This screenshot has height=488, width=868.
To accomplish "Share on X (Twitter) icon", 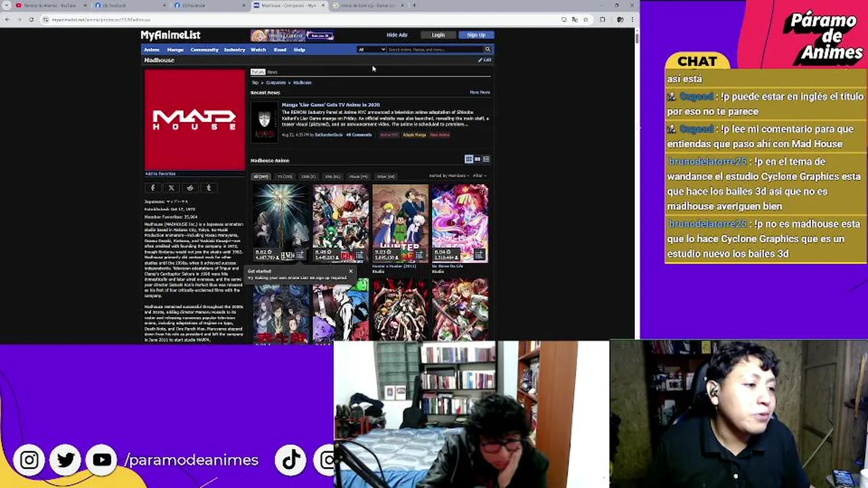I will (172, 188).
